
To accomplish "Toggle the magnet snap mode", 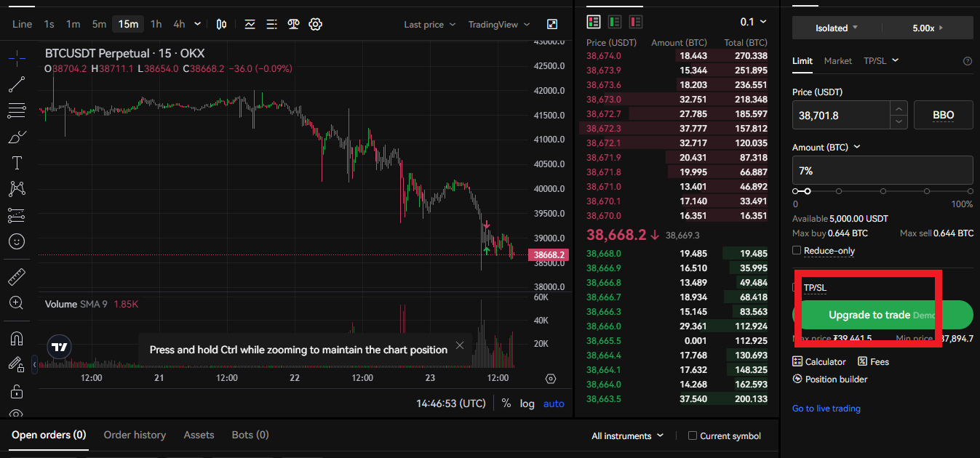I will 17,338.
